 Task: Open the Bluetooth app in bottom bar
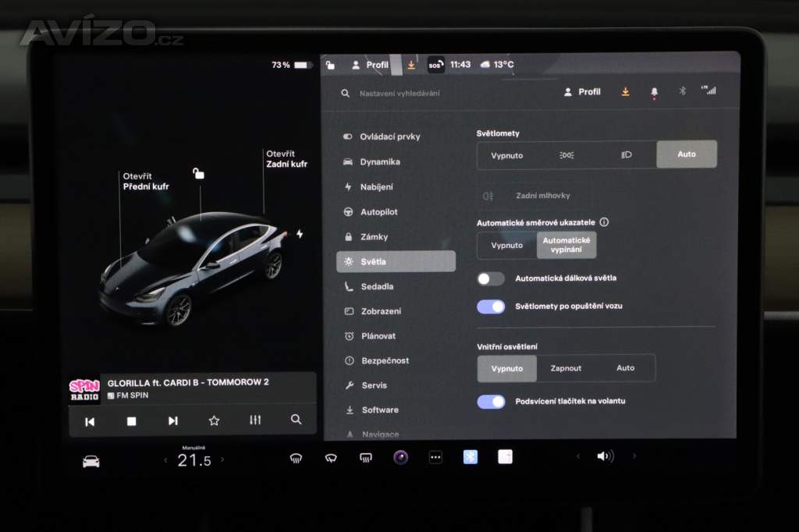point(470,457)
